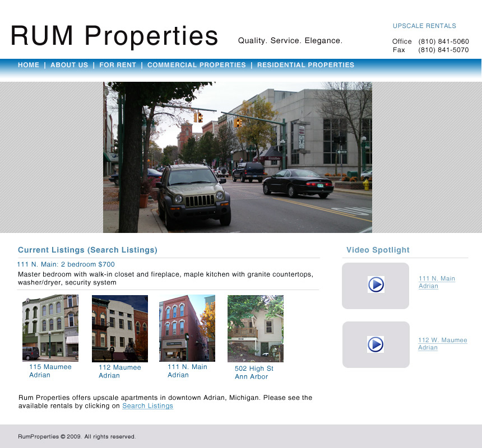
Task: Open the 502 High St house thumbnail
Action: 256,329
